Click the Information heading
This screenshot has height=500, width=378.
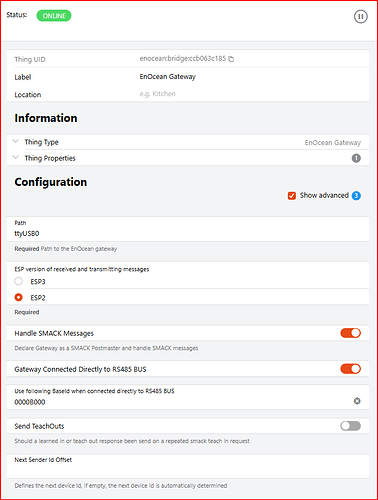point(46,118)
